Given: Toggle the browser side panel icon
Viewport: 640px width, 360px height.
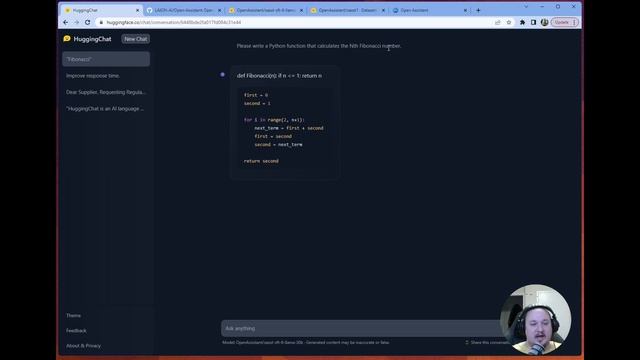Looking at the screenshot, I should point(533,22).
